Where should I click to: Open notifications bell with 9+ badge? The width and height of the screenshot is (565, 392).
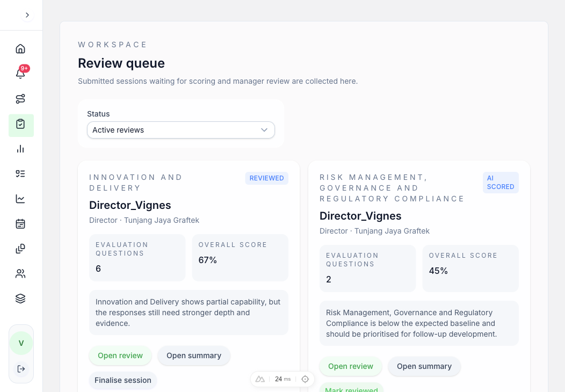pos(20,74)
